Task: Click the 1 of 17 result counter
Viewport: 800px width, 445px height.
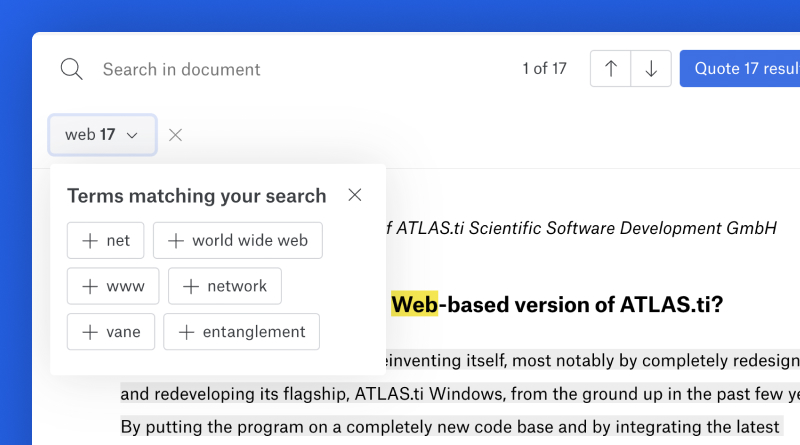Action: click(x=544, y=69)
